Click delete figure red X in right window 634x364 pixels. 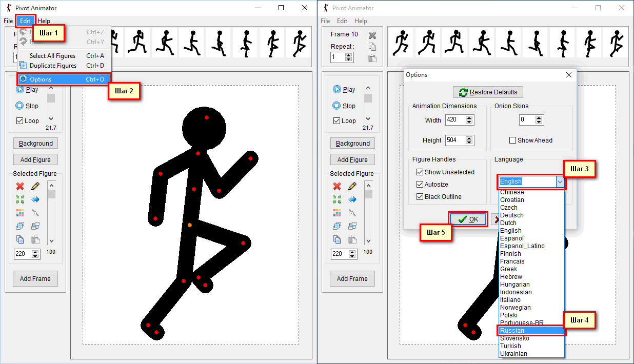point(337,186)
